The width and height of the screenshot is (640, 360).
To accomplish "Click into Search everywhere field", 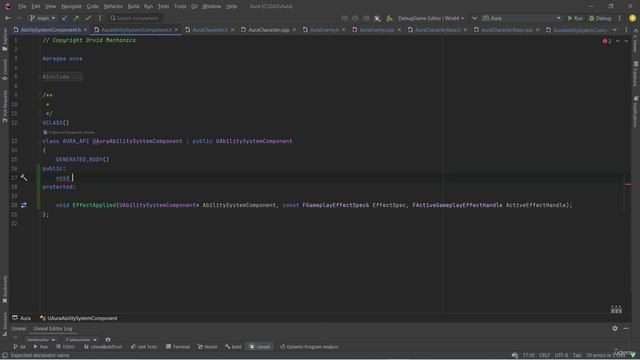I will (135, 18).
